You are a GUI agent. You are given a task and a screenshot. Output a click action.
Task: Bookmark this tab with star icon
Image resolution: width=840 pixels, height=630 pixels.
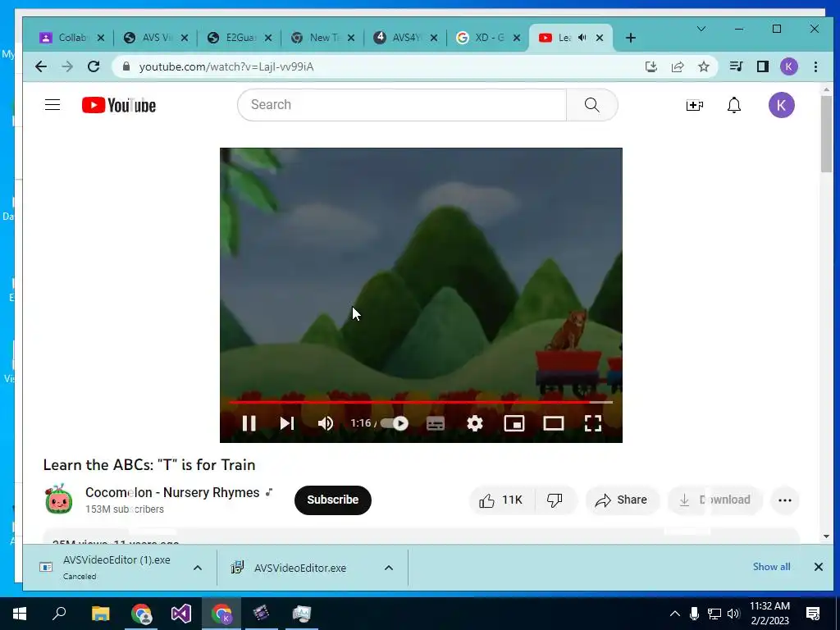[703, 66]
